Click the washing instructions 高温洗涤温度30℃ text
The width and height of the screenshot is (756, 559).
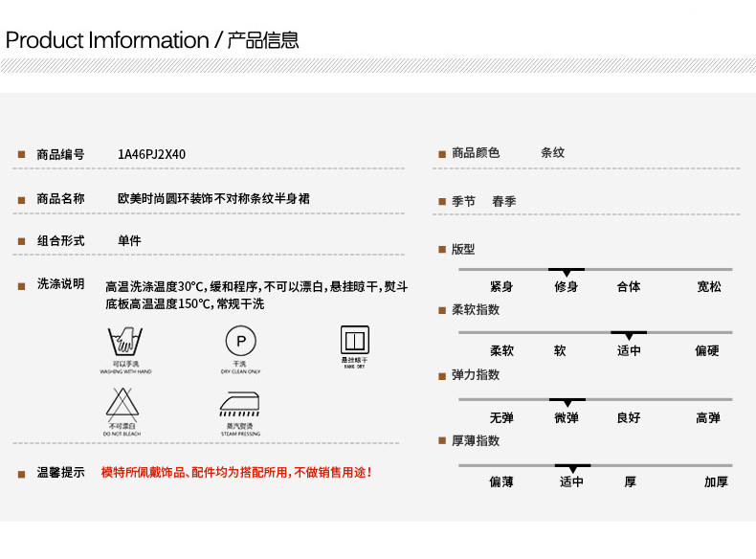256,287
